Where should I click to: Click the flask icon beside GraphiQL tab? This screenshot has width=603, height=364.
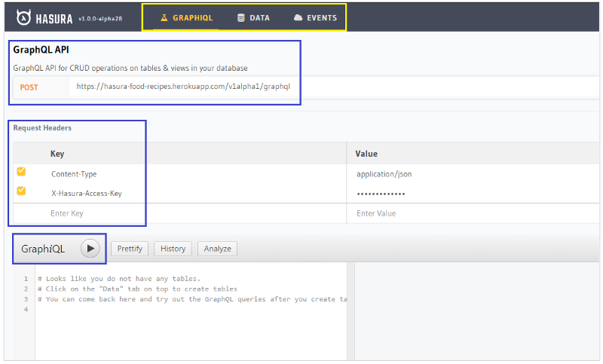[x=164, y=17]
